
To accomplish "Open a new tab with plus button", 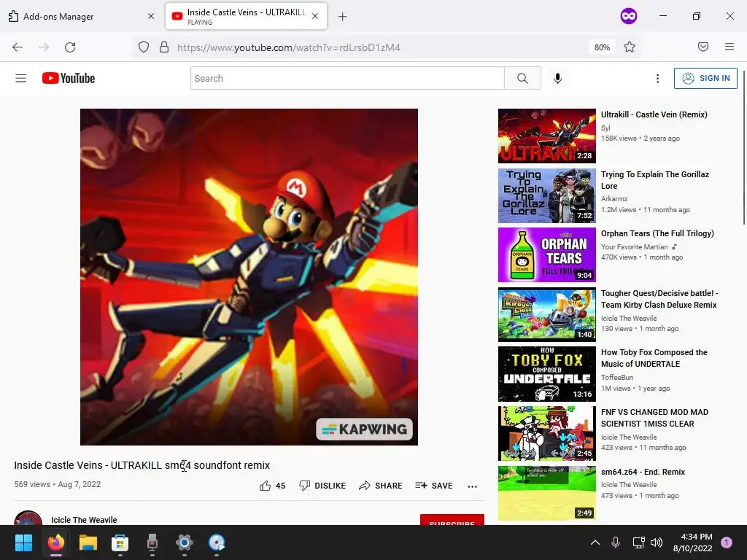I will pyautogui.click(x=342, y=17).
